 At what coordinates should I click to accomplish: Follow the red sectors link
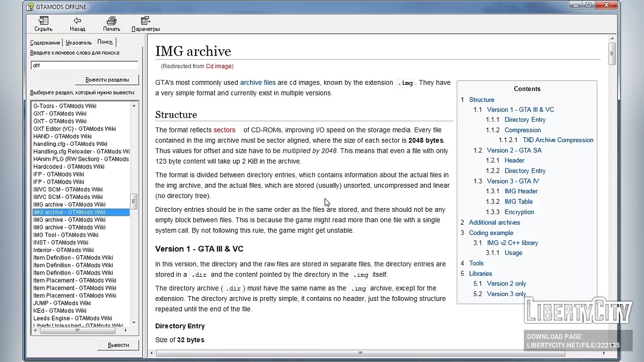224,130
